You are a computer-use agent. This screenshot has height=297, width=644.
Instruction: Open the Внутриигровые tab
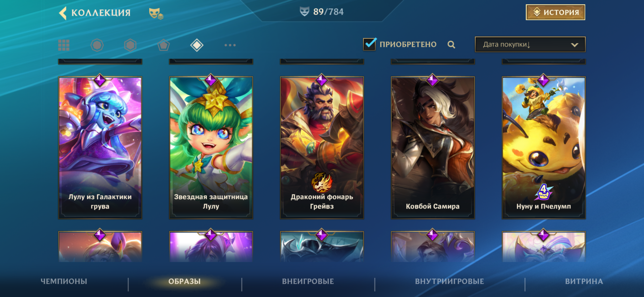coord(449,281)
